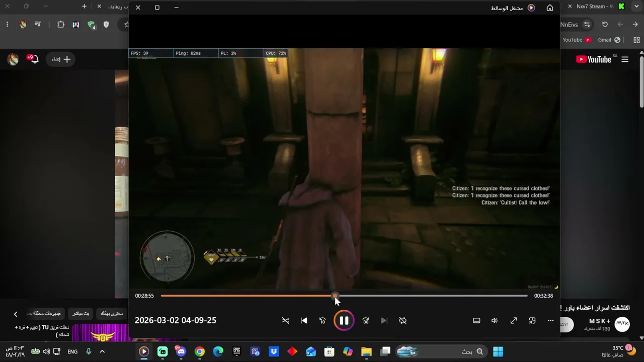
Task: Open YouTube bookmark in bookmarks bar
Action: click(x=577, y=40)
